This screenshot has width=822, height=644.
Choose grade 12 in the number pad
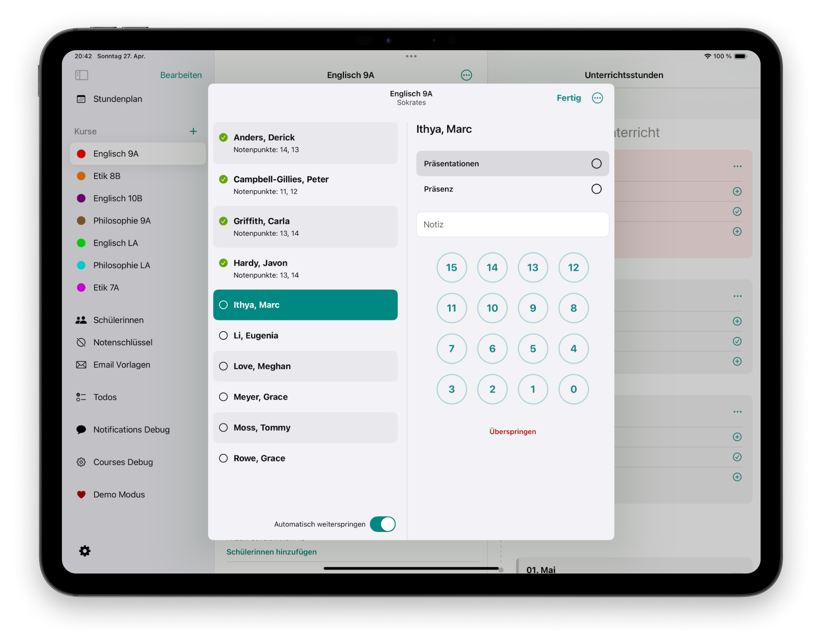click(573, 267)
